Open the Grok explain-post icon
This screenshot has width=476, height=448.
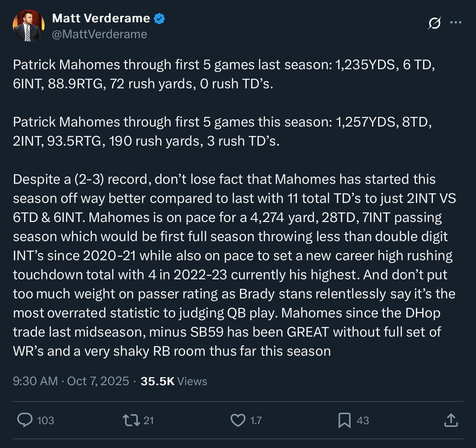click(x=434, y=23)
